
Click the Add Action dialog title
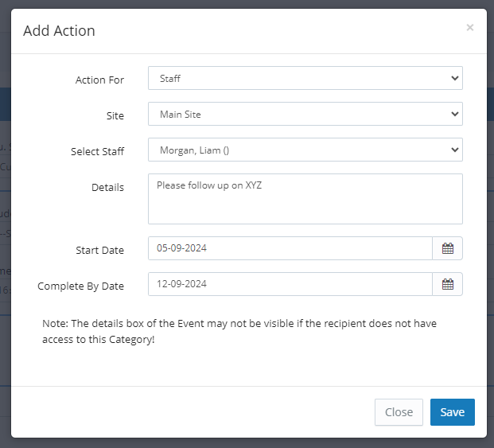click(x=59, y=31)
